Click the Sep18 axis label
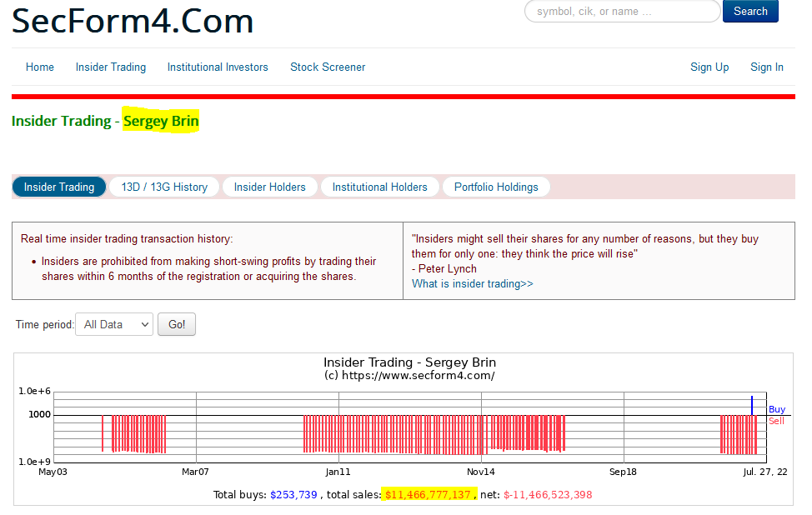Screen dimensions: 812x515 point(623,472)
